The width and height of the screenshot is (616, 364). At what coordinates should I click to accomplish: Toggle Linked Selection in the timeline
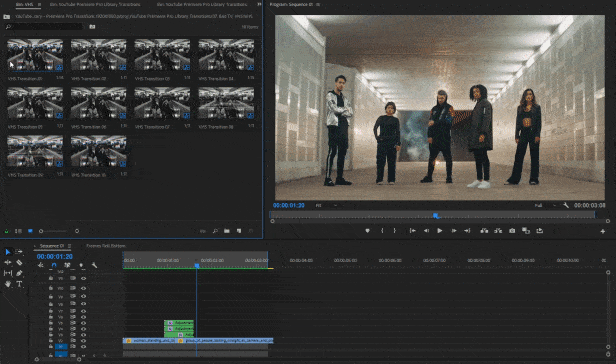(67, 265)
